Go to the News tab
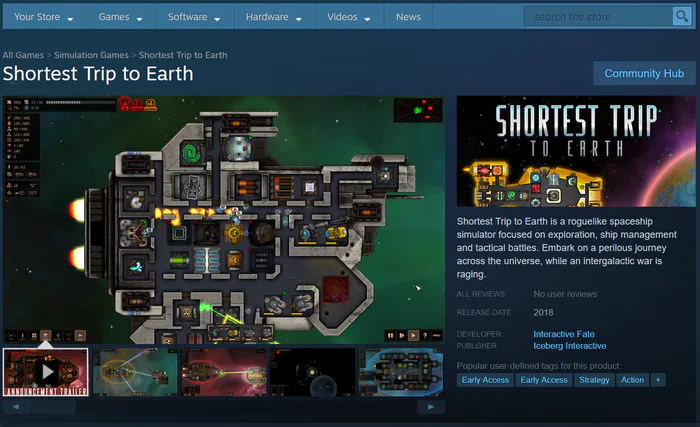The width and height of the screenshot is (700, 427). (x=408, y=17)
